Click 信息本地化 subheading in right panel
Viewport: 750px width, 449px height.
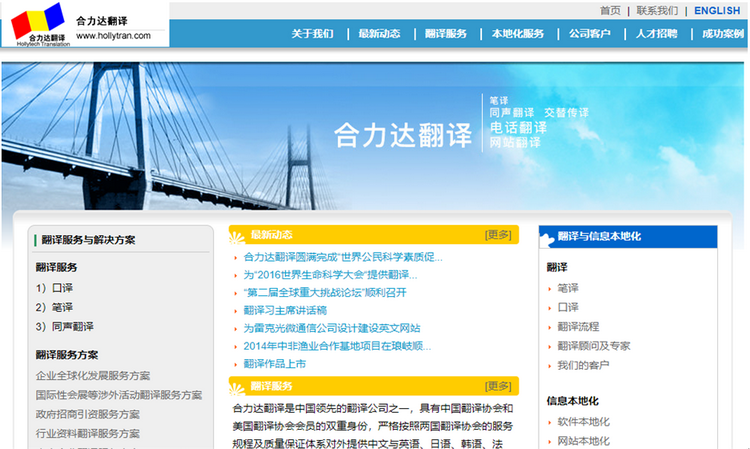(x=573, y=401)
